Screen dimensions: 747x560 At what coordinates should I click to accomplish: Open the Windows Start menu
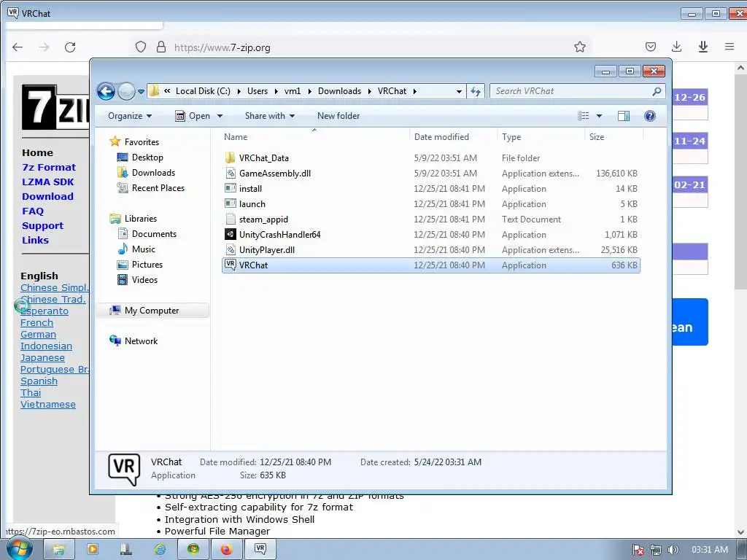pos(19,550)
